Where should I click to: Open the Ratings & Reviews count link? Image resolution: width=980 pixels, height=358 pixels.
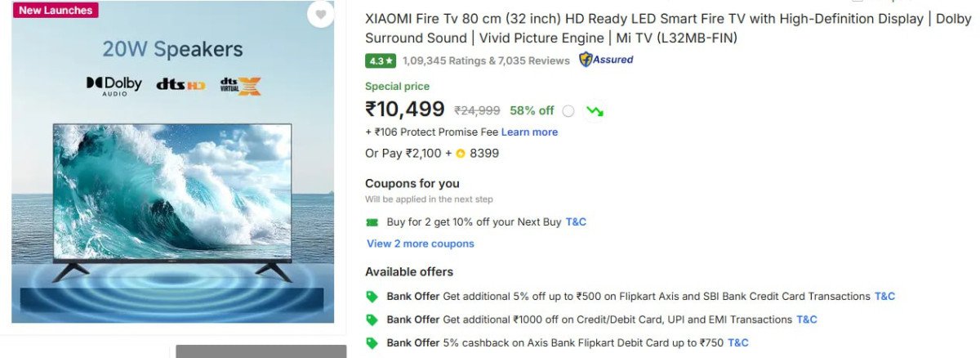pos(486,60)
